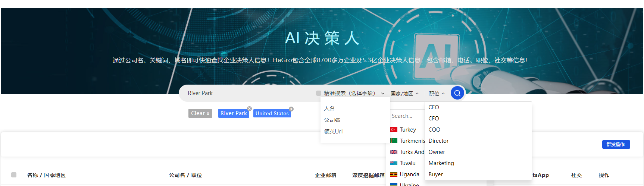Expand the 精准搜索 field selector dropdown

point(382,94)
